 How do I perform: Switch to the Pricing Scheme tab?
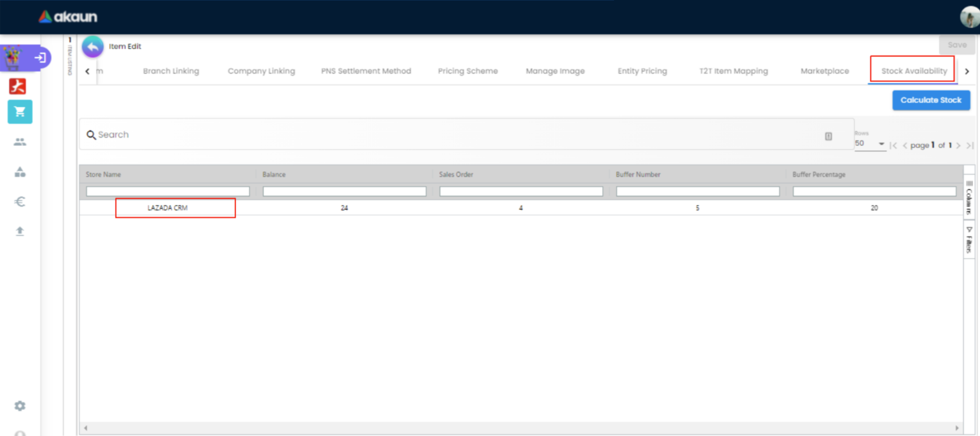468,71
